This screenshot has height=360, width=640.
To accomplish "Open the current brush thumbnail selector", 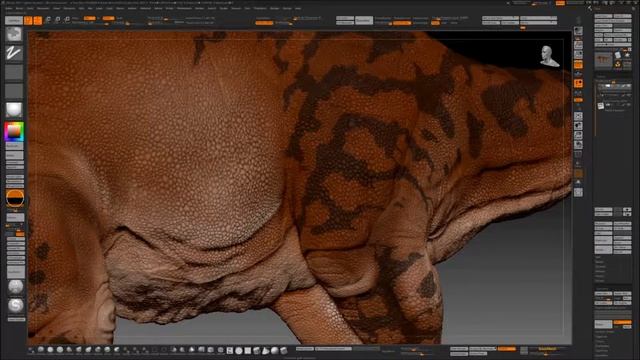I will click(14, 34).
